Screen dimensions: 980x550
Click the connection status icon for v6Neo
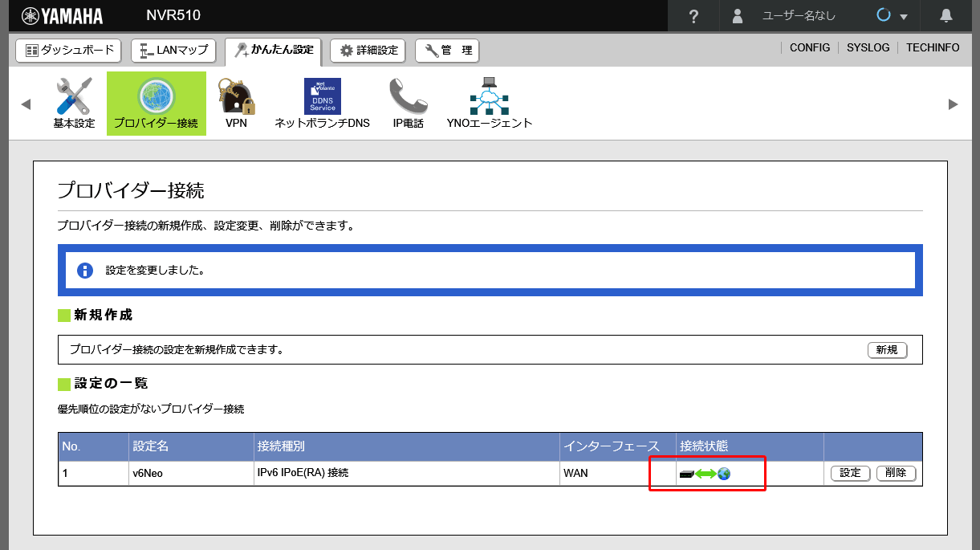705,474
